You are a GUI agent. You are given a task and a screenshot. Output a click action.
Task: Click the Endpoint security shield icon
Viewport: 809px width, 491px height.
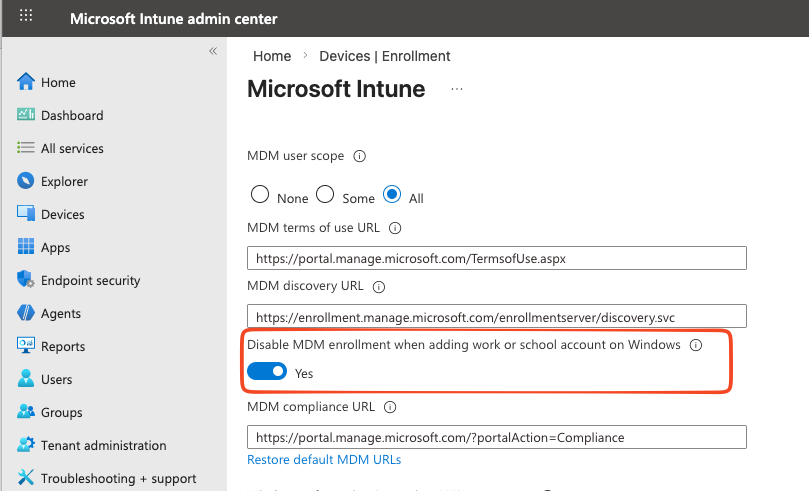point(26,280)
